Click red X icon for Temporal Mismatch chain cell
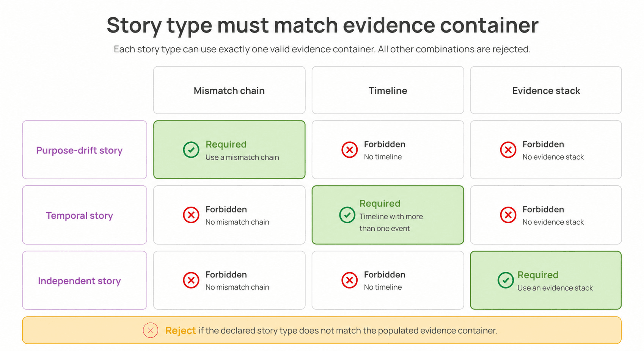 [191, 215]
